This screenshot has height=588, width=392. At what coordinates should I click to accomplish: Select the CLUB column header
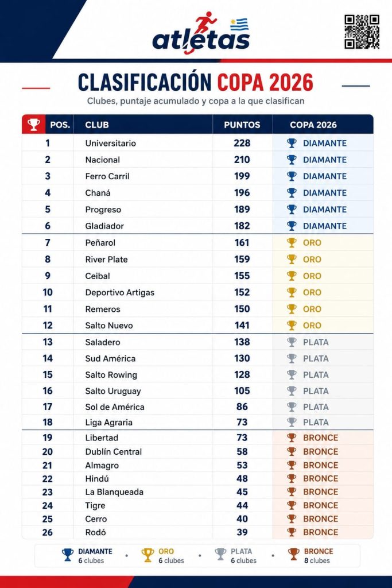pyautogui.click(x=97, y=125)
